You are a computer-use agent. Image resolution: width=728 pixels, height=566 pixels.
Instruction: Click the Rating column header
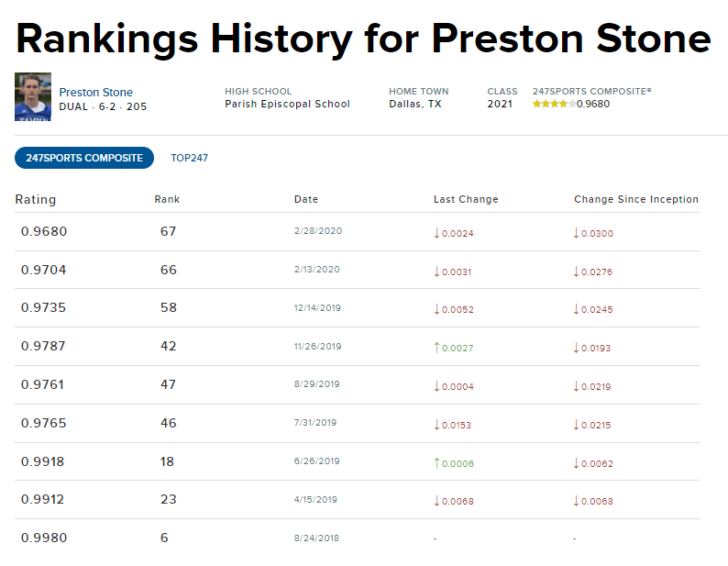pos(36,199)
